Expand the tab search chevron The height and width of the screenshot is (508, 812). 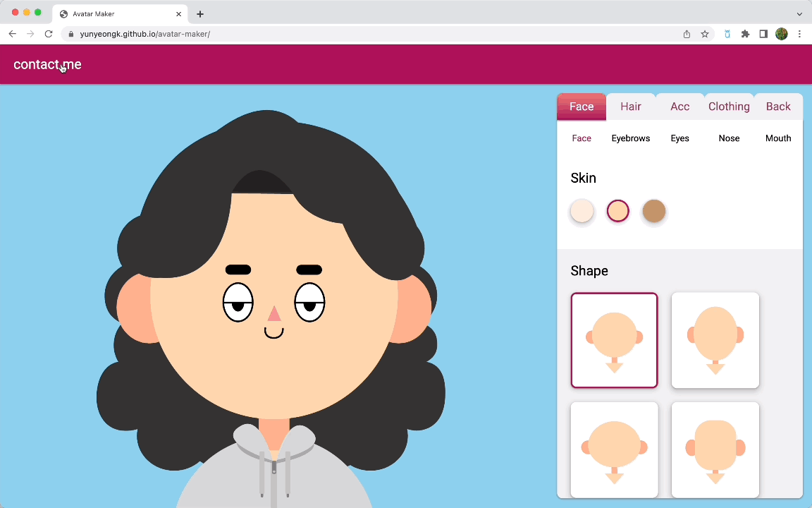(799, 14)
